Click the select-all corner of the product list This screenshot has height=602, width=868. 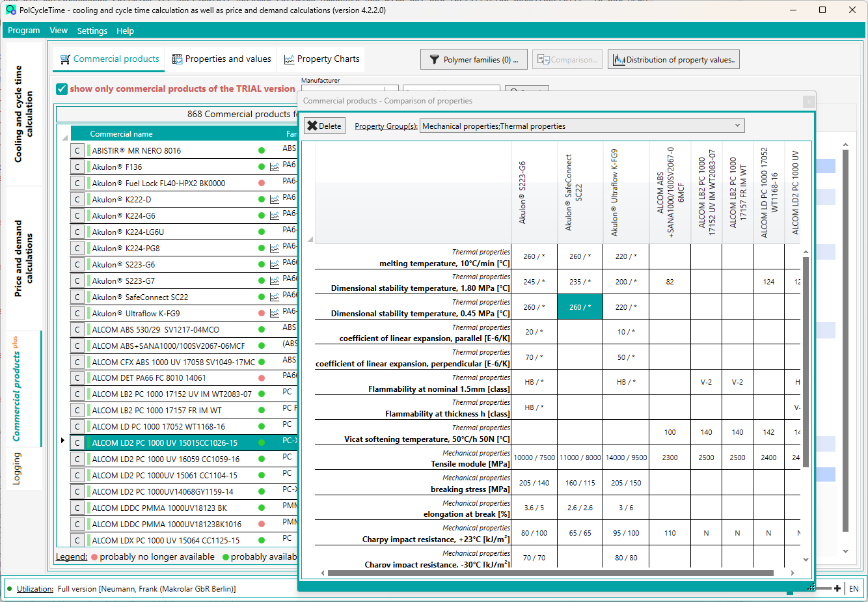[x=64, y=137]
